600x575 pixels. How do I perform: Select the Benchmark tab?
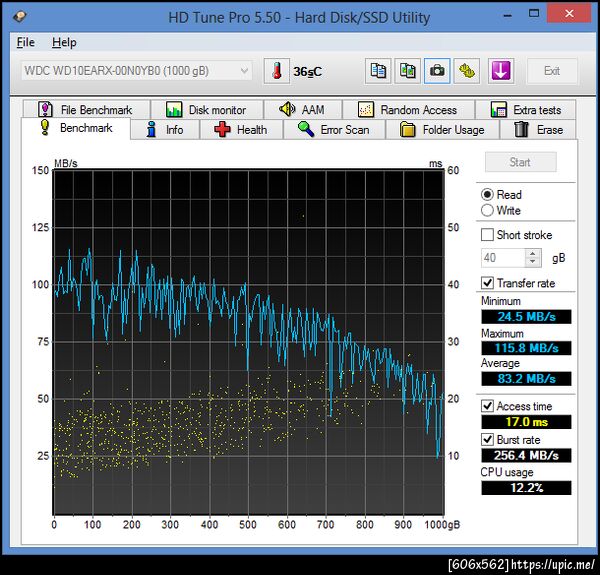click(x=76, y=128)
